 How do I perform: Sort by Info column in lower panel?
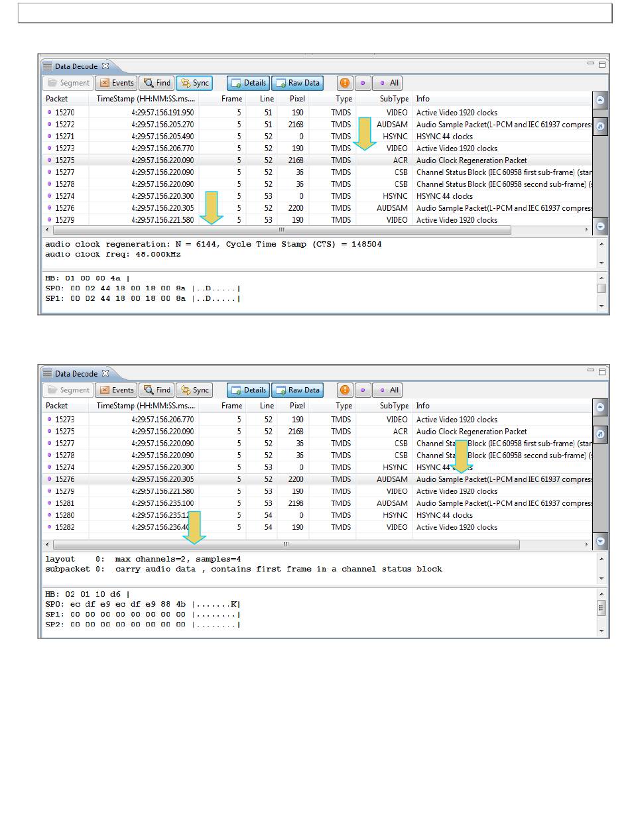point(501,406)
